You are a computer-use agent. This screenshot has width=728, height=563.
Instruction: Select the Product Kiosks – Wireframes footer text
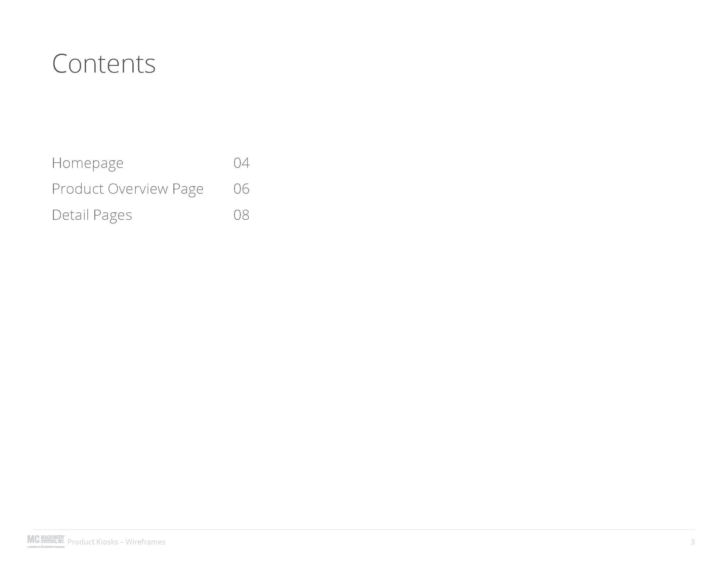click(116, 542)
